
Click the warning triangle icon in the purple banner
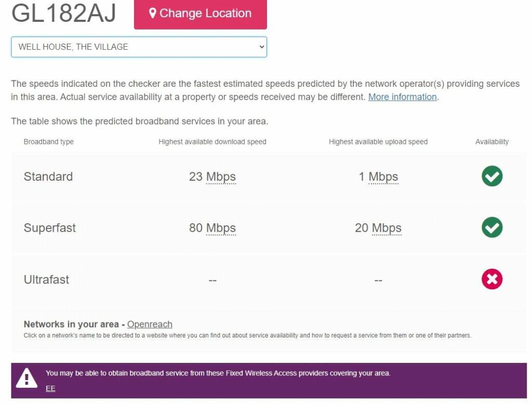pos(26,378)
